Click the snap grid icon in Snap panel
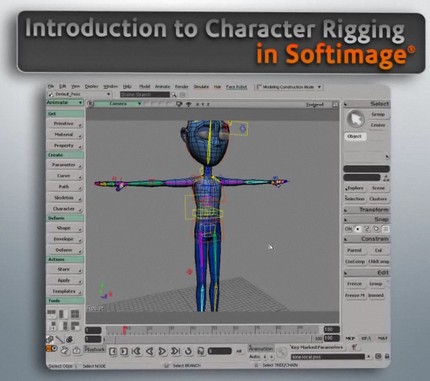430x381 pixels. 385,229
